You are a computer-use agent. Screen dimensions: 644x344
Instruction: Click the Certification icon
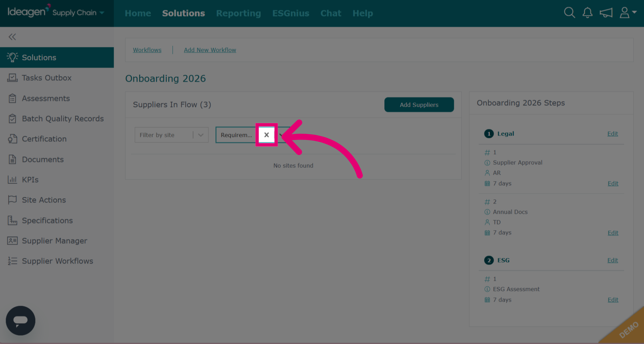[x=12, y=139]
